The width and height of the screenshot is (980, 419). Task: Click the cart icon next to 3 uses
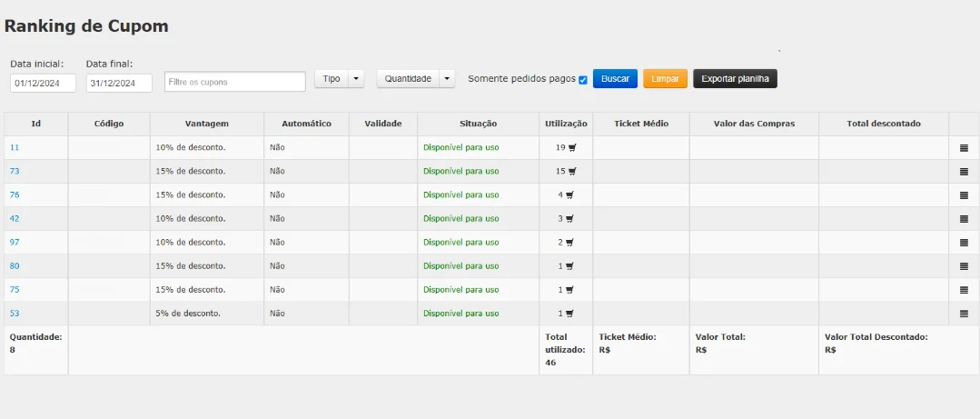pos(569,218)
